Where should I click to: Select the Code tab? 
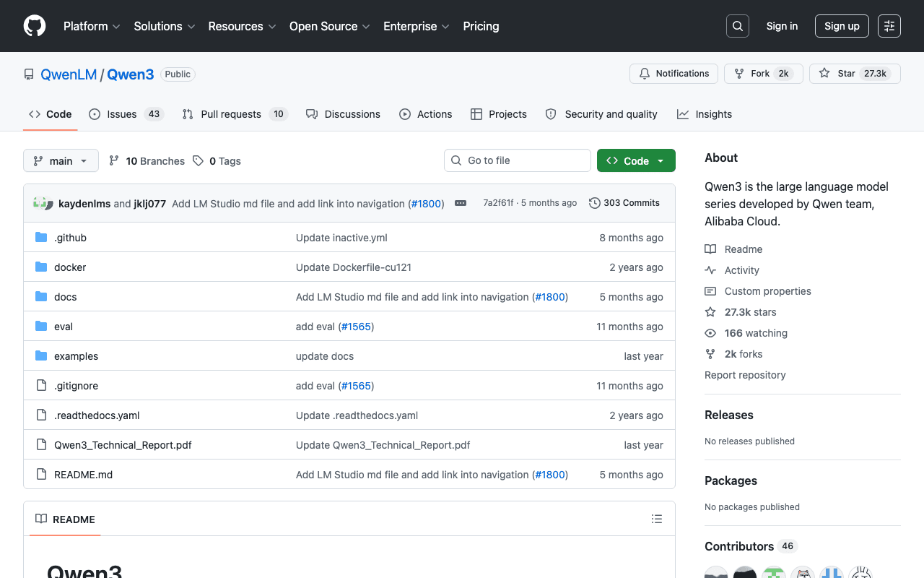pyautogui.click(x=51, y=114)
